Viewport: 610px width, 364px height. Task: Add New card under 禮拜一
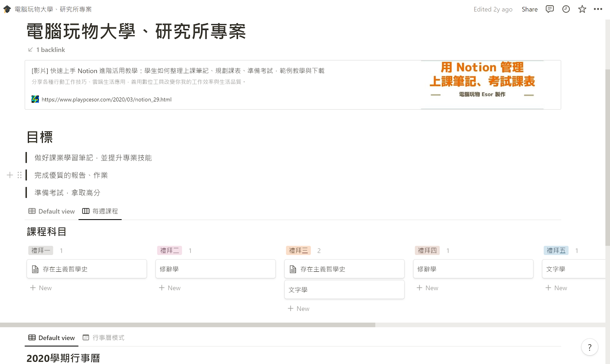pos(41,288)
